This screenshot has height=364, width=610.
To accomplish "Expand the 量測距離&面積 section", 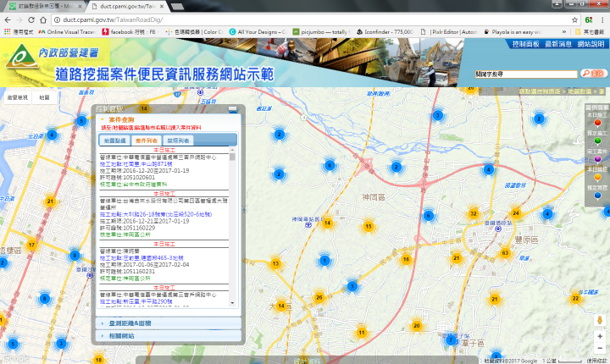I will pyautogui.click(x=168, y=323).
